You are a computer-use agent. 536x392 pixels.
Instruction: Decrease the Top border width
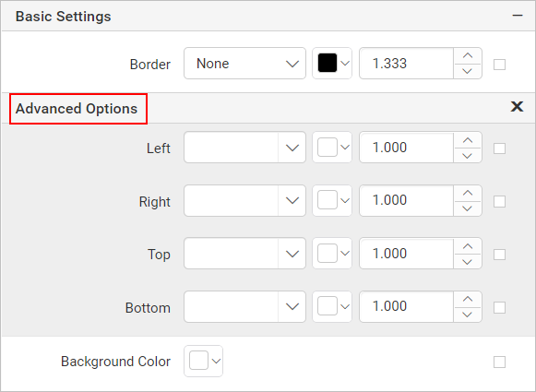(x=468, y=261)
